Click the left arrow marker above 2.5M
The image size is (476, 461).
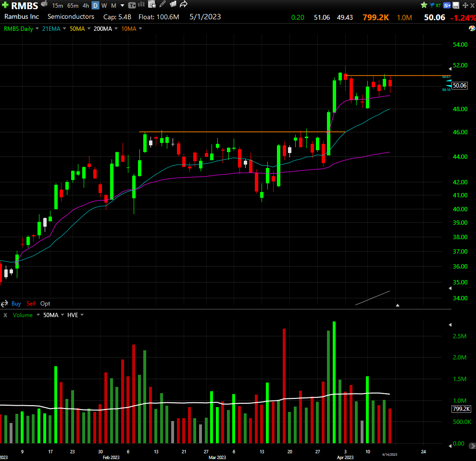pyautogui.click(x=450, y=325)
